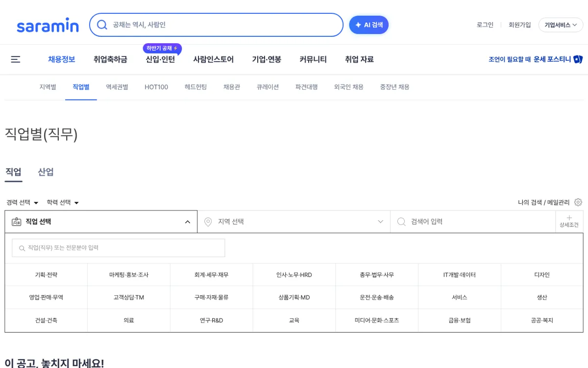Open 취업축하금 main menu
The height and width of the screenshot is (368, 588).
click(x=110, y=59)
